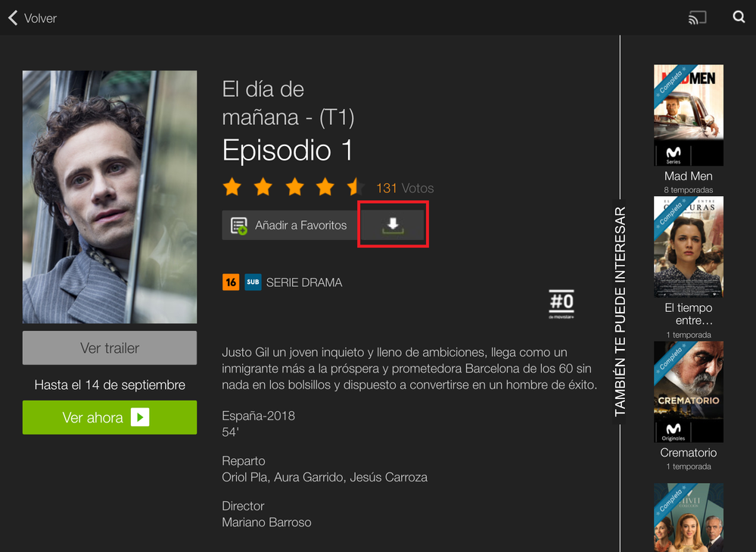
Task: Open the Chromecast cast icon
Action: point(697,17)
